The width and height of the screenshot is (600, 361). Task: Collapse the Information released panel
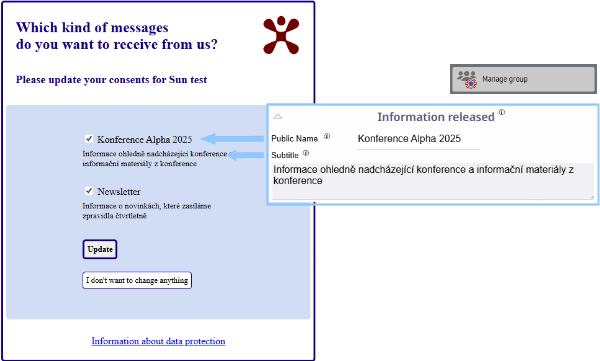point(277,116)
